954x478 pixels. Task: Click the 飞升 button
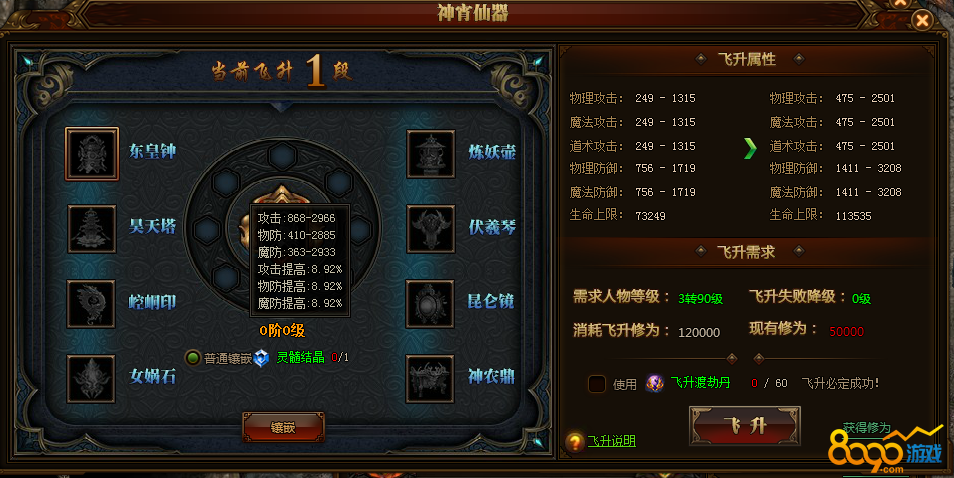tap(745, 425)
